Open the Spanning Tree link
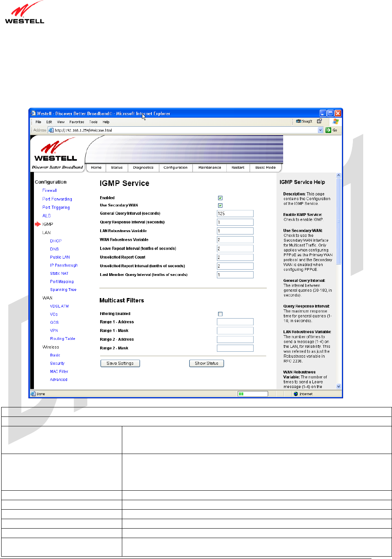Screen dimensions: 392x559 tap(63, 290)
